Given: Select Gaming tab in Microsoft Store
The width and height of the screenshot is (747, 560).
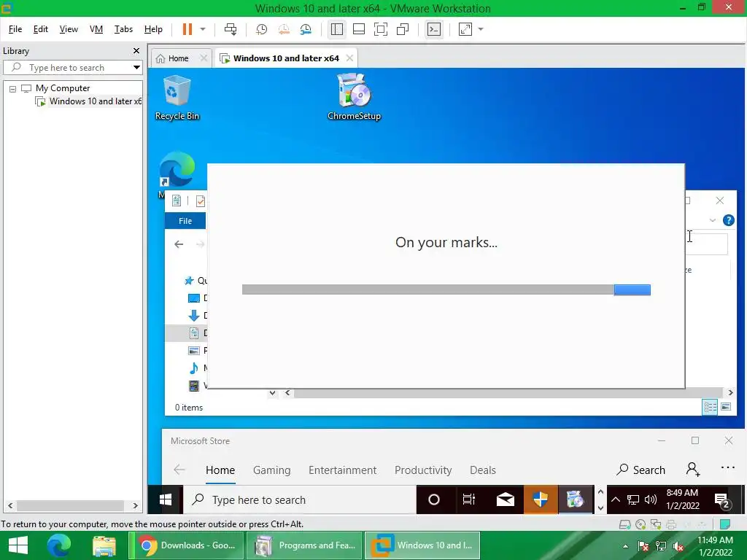Looking at the screenshot, I should click(271, 470).
